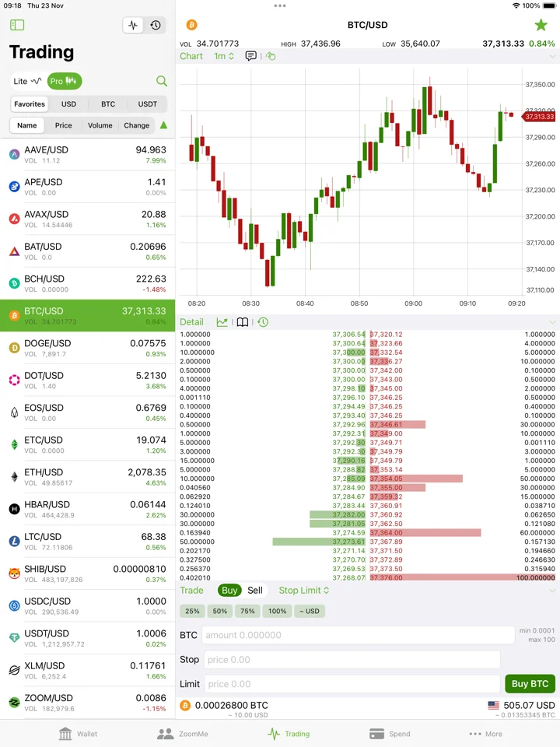
Task: Open the Stop Limit order type dropdown
Action: coord(304,591)
